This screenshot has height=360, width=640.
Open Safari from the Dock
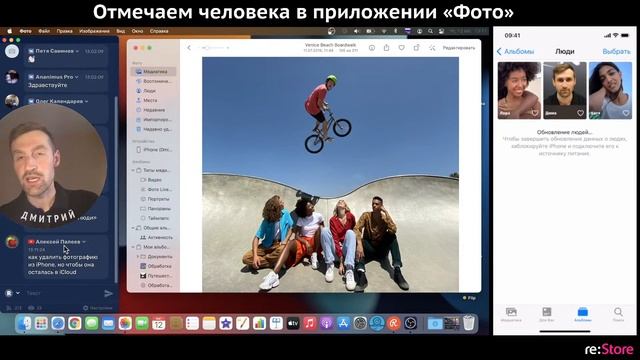point(58,323)
